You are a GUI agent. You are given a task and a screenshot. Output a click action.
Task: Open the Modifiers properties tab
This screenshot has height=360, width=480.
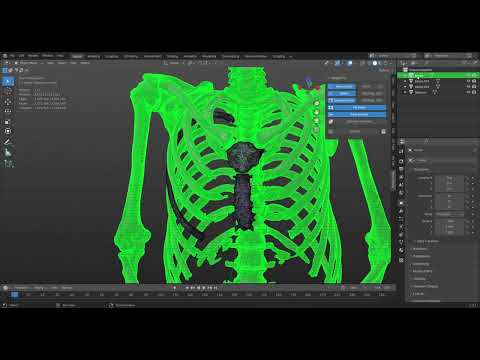pos(401,211)
